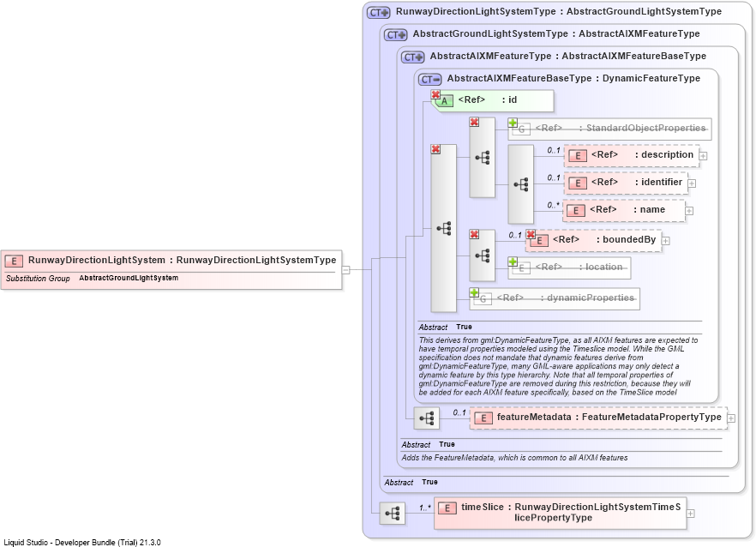The image size is (756, 547).
Task: Click the red X on boundedBy element
Action: tap(531, 234)
